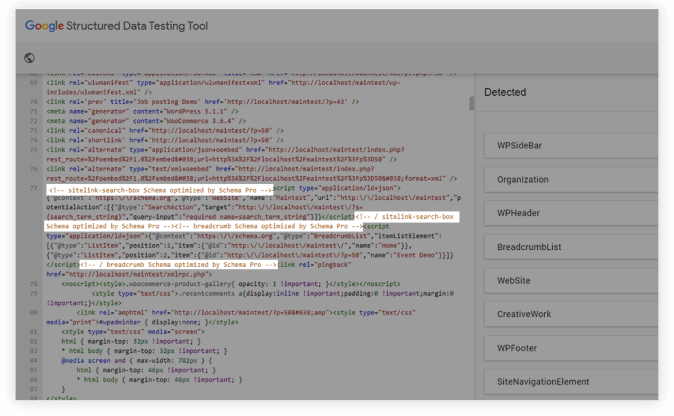This screenshot has width=674, height=416.
Task: Click the canonical link line 73
Action: 165,131
